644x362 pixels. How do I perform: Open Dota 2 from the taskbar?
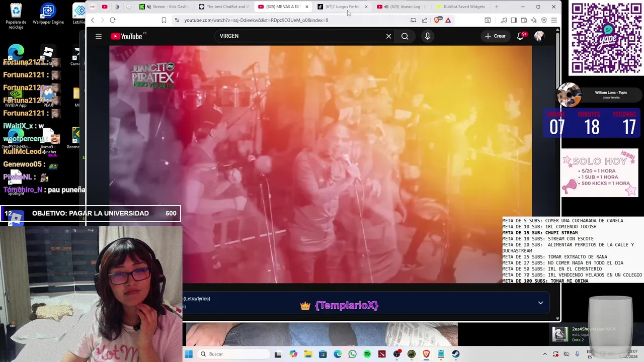382,354
